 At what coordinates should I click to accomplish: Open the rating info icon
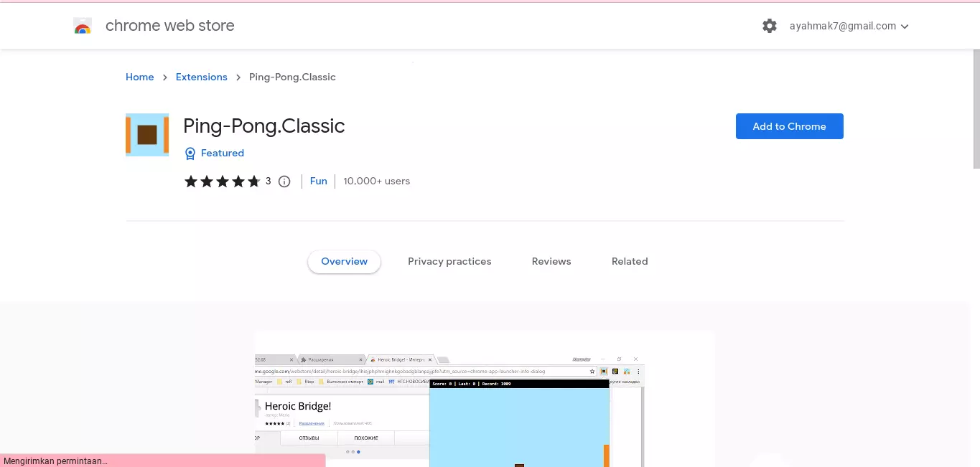click(284, 181)
